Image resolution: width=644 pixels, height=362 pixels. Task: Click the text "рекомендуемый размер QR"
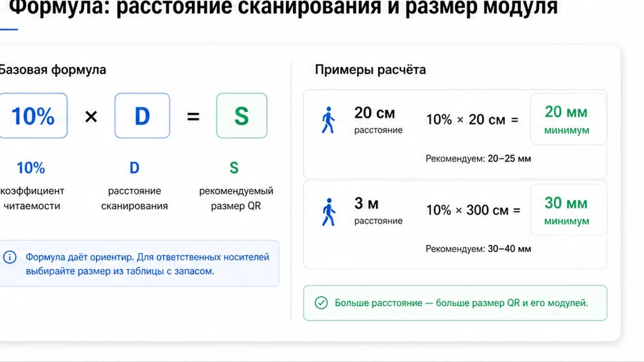pos(236,198)
